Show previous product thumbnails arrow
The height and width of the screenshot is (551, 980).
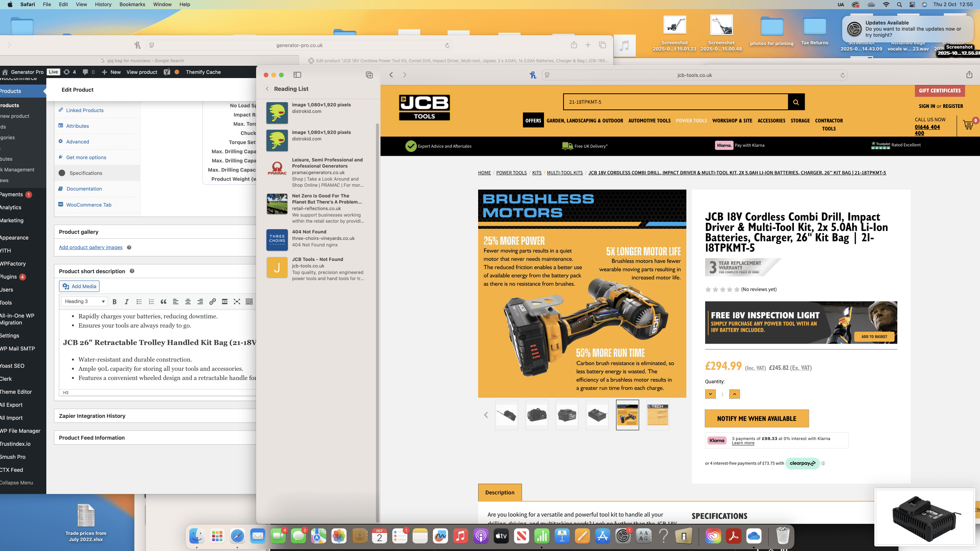(x=486, y=415)
